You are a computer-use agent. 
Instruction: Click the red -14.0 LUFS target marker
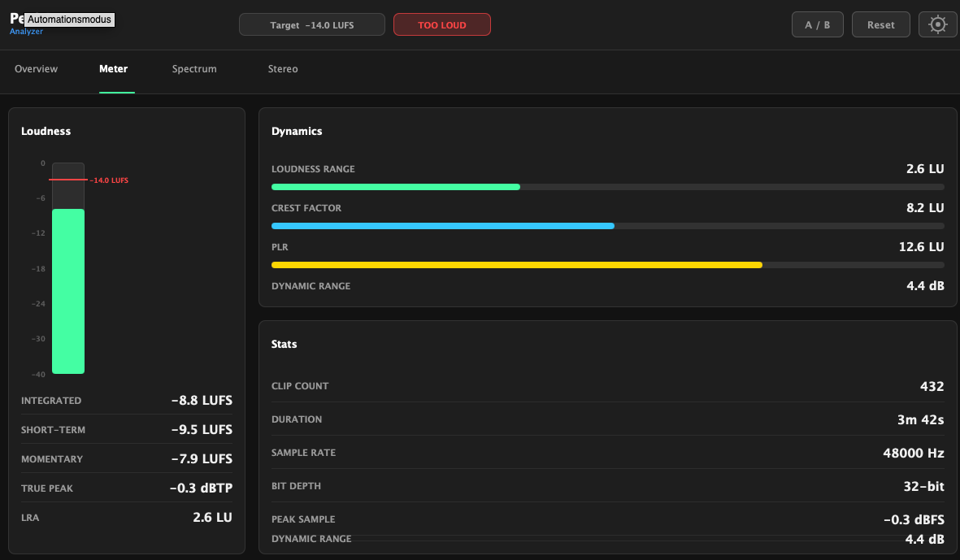coord(68,180)
